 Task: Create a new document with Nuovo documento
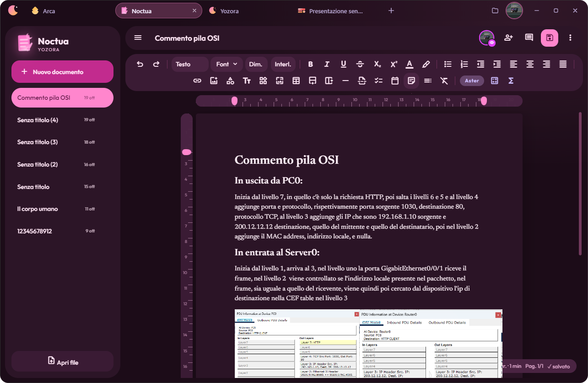[62, 72]
